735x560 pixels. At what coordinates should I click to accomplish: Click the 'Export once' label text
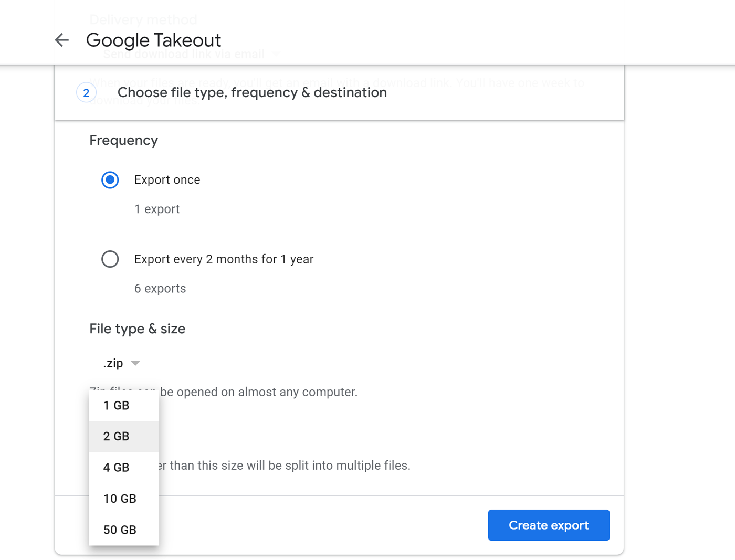[167, 180]
